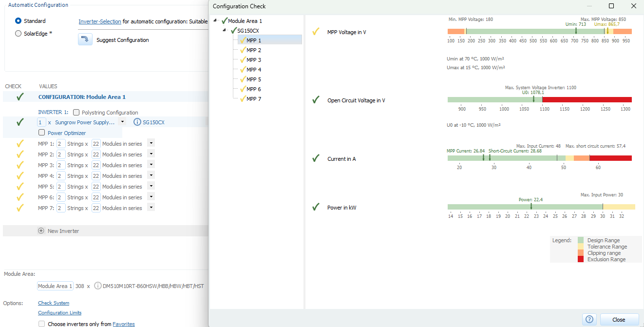Click the Close button in Configuration Check
The image size is (644, 327).
619,320
